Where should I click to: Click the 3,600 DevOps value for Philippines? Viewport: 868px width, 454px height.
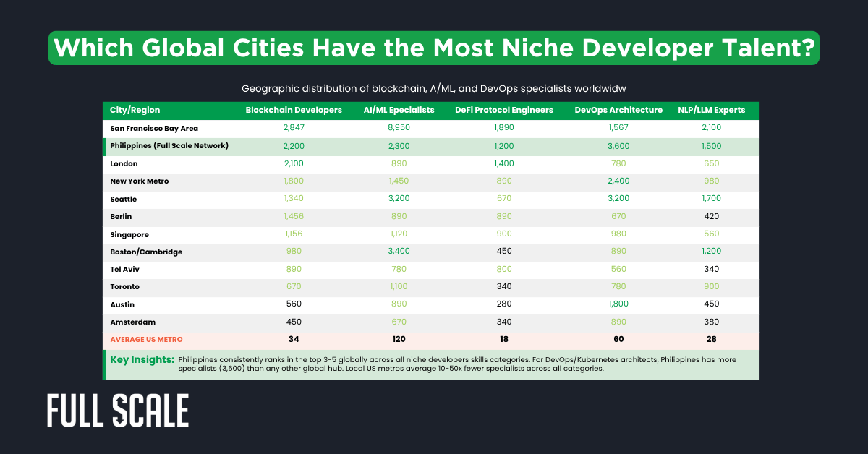(619, 146)
